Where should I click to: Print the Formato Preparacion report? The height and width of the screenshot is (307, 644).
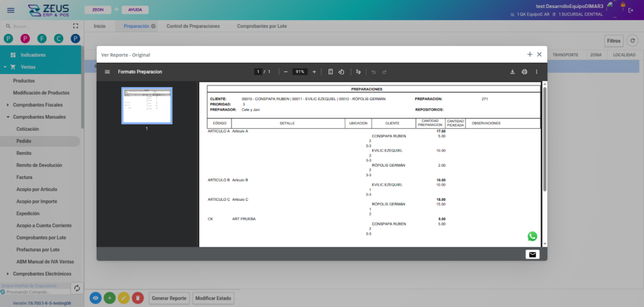(x=524, y=72)
